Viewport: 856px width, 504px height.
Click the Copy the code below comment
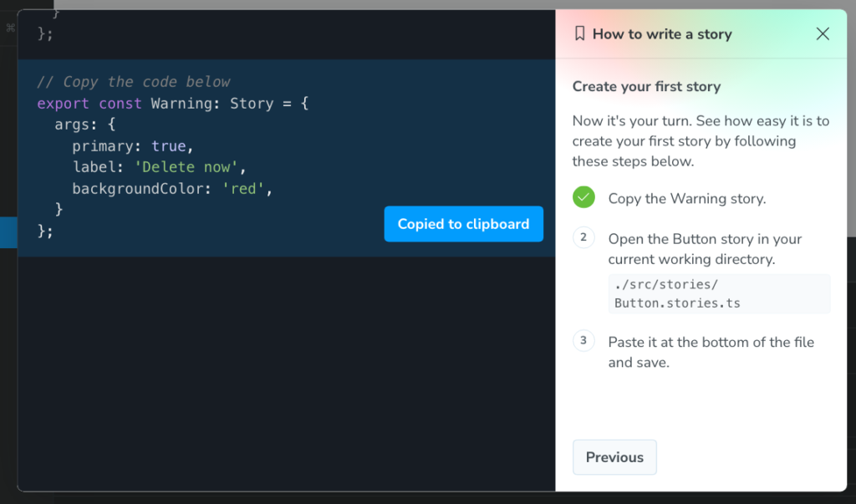[x=134, y=82]
